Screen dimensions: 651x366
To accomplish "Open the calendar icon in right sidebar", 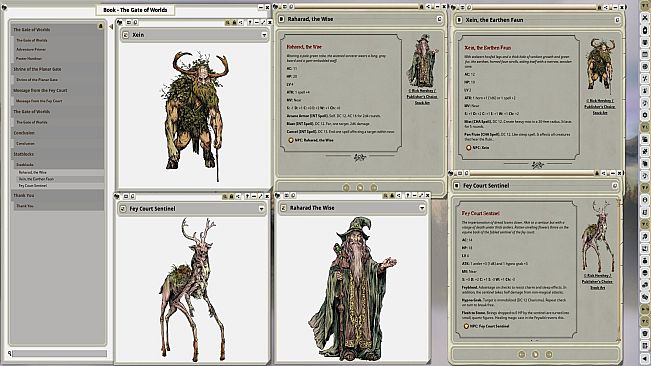I will tap(645, 54).
